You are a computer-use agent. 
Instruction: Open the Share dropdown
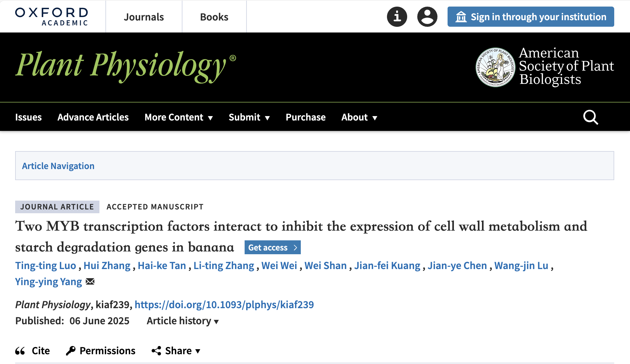tap(176, 351)
